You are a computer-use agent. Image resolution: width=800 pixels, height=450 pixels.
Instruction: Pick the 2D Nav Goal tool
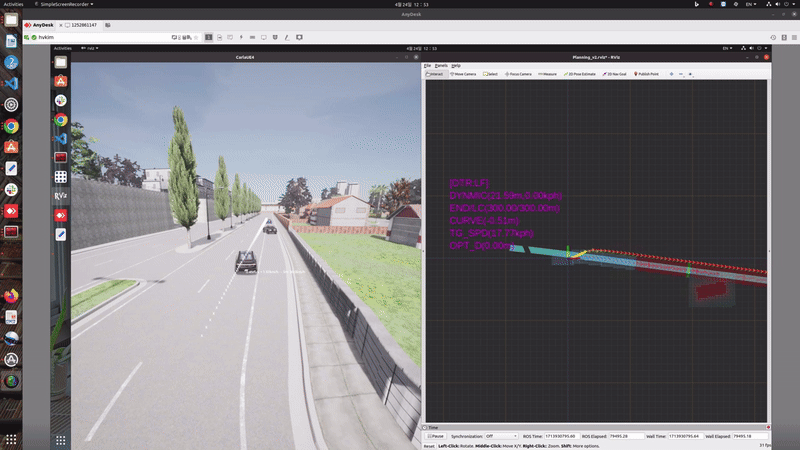tap(614, 74)
